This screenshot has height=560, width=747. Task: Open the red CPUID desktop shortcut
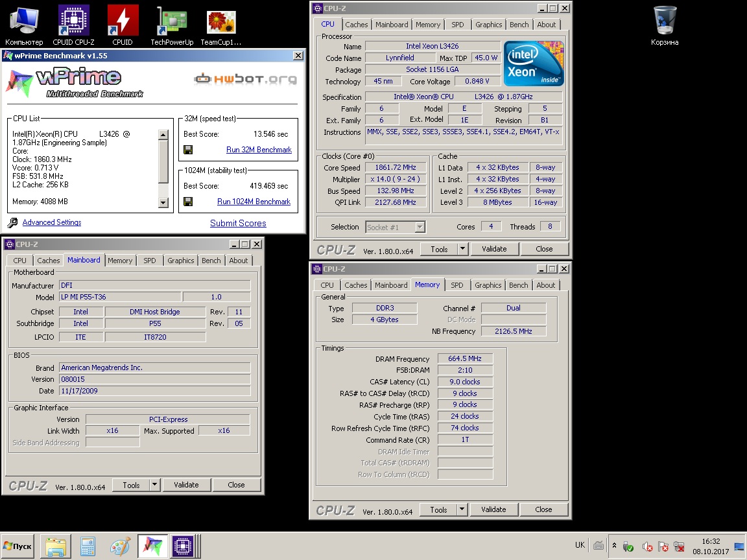point(123,25)
